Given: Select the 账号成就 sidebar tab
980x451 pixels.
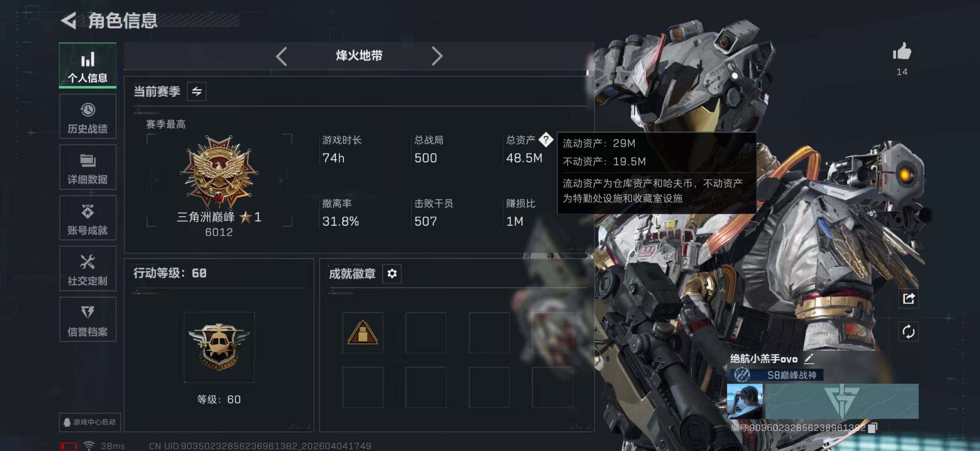Looking at the screenshot, I should 88,218.
